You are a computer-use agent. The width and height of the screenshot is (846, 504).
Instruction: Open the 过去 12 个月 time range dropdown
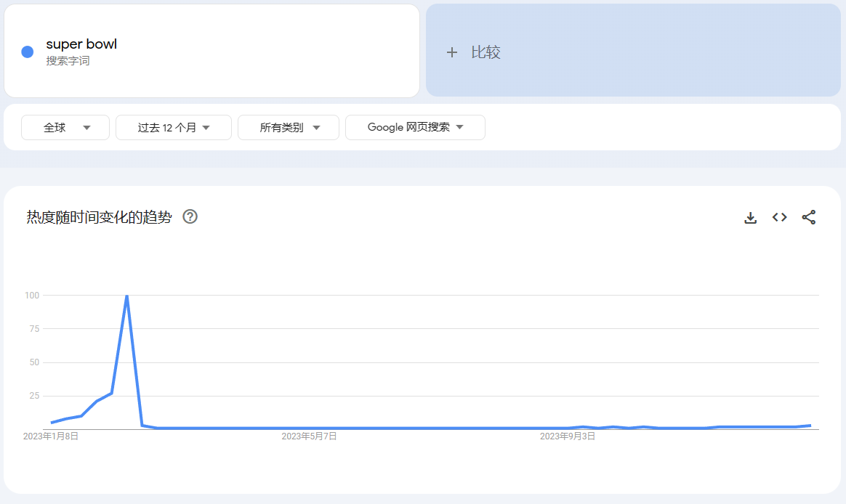coord(174,128)
